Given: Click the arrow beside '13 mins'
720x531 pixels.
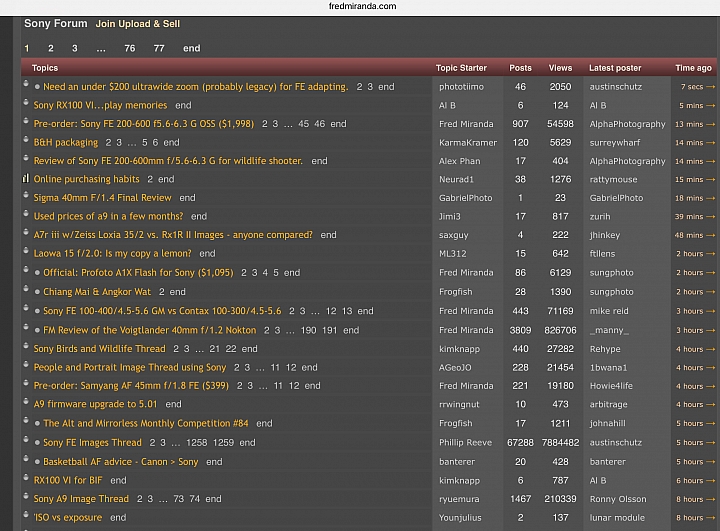Looking at the screenshot, I should 711,124.
